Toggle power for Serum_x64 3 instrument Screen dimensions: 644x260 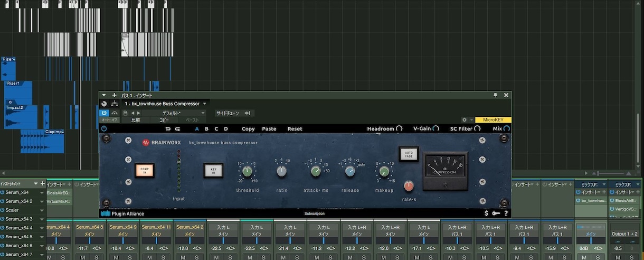click(x=3, y=219)
